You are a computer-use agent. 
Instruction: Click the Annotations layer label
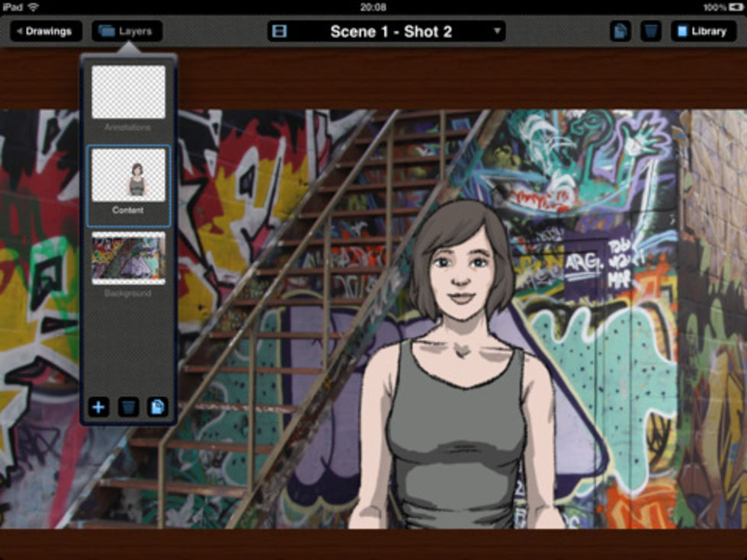click(128, 127)
